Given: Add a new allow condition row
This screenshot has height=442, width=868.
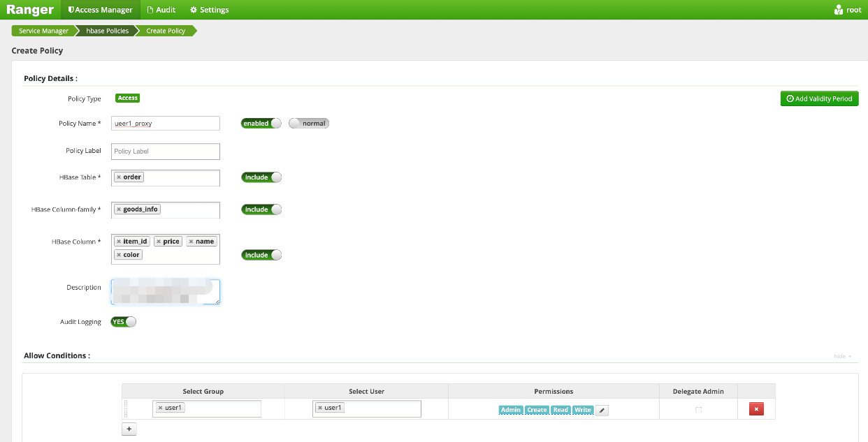Looking at the screenshot, I should [129, 429].
